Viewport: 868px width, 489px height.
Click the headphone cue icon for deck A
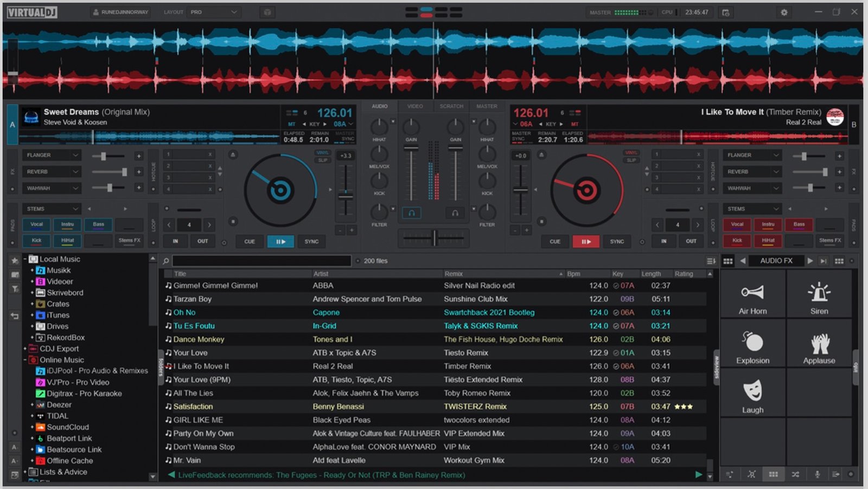click(x=412, y=213)
